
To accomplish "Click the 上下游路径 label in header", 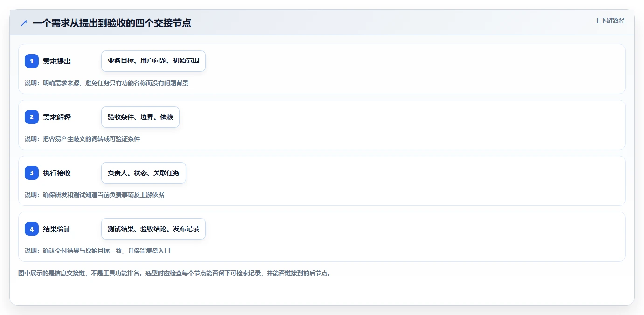I will click(609, 21).
